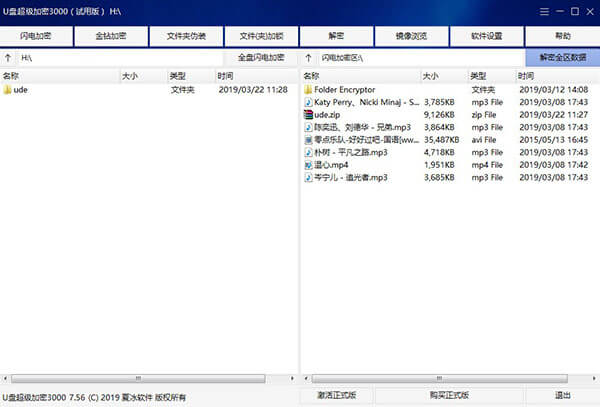Minimize the U盘超级加密3000 window

tap(560, 11)
